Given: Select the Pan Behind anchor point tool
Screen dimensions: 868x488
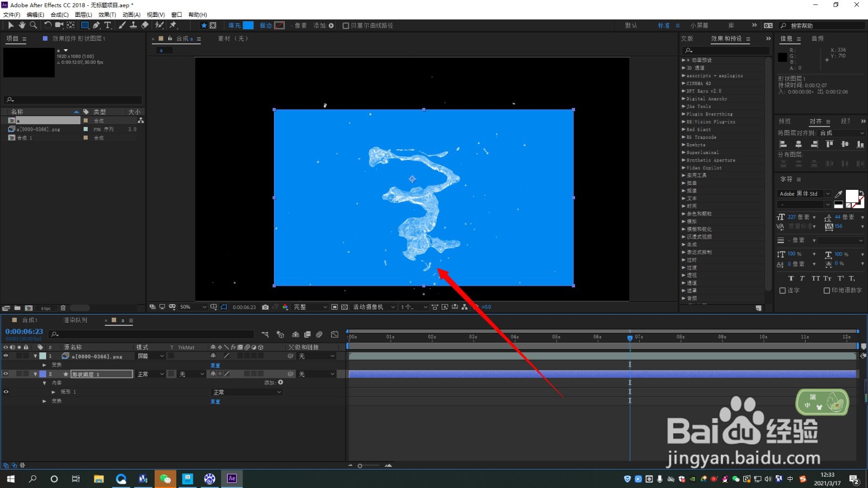Looking at the screenshot, I should pos(71,25).
